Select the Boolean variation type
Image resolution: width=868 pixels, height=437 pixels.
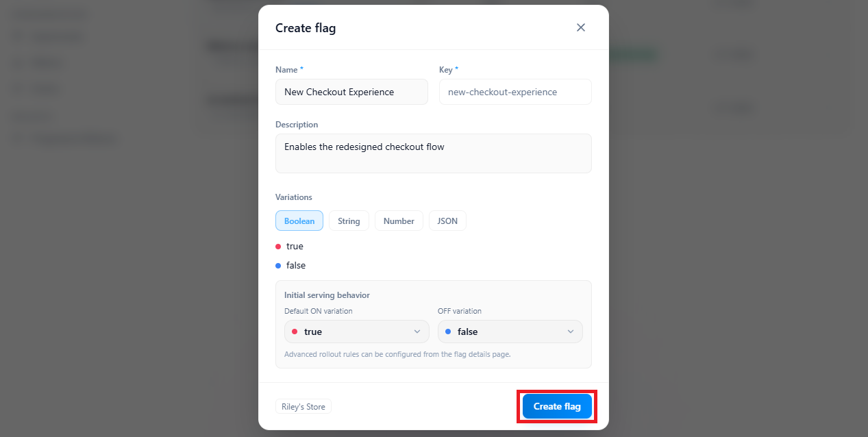(x=299, y=221)
